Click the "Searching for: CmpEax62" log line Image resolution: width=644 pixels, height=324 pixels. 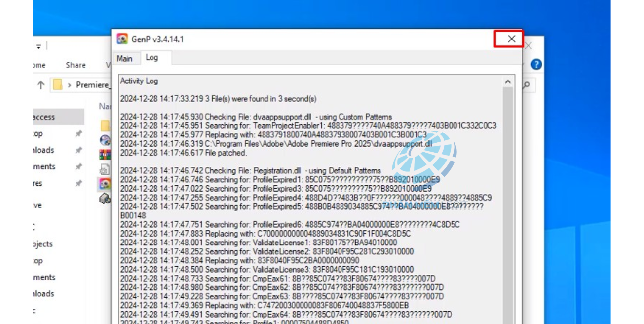tap(282, 287)
